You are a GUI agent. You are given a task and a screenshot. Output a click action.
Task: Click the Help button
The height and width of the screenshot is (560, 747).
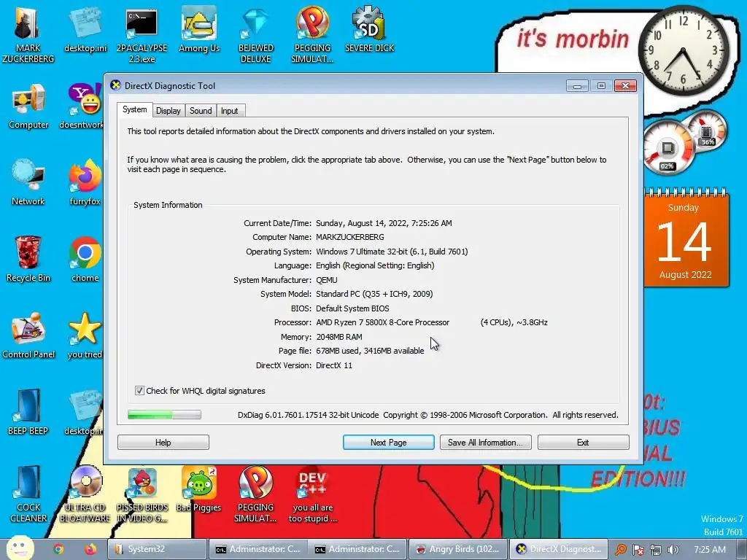tap(163, 443)
